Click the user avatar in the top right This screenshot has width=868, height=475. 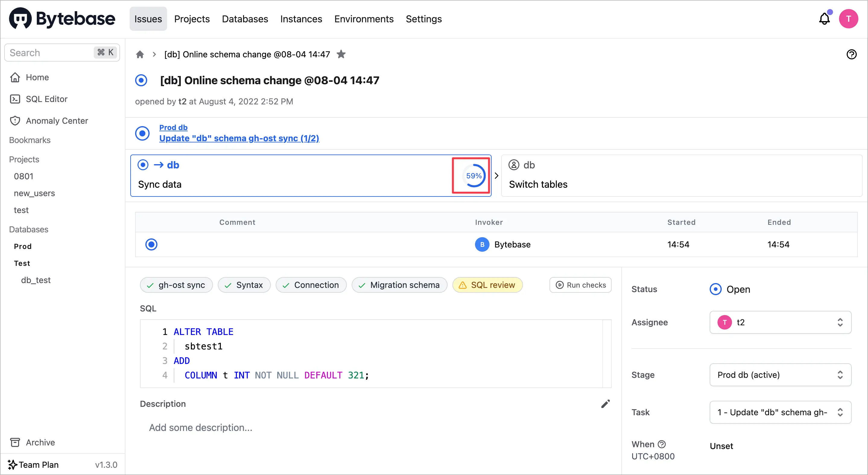848,19
